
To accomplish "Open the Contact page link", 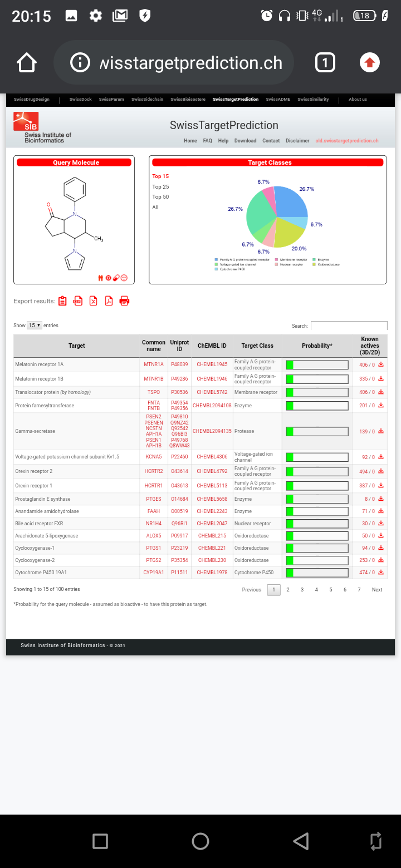I will [271, 141].
